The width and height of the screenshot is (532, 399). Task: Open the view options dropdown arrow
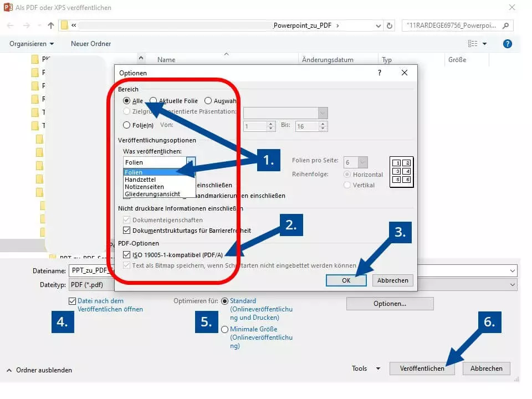pyautogui.click(x=484, y=44)
